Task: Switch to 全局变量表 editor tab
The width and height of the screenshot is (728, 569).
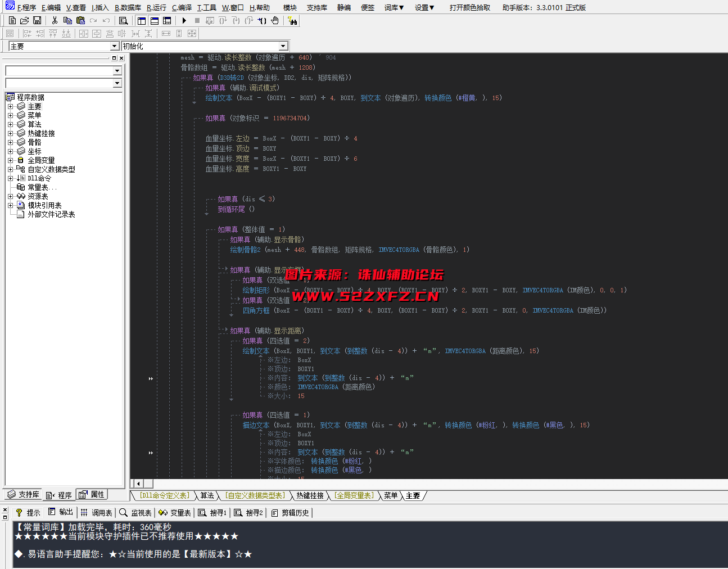Action: [354, 495]
